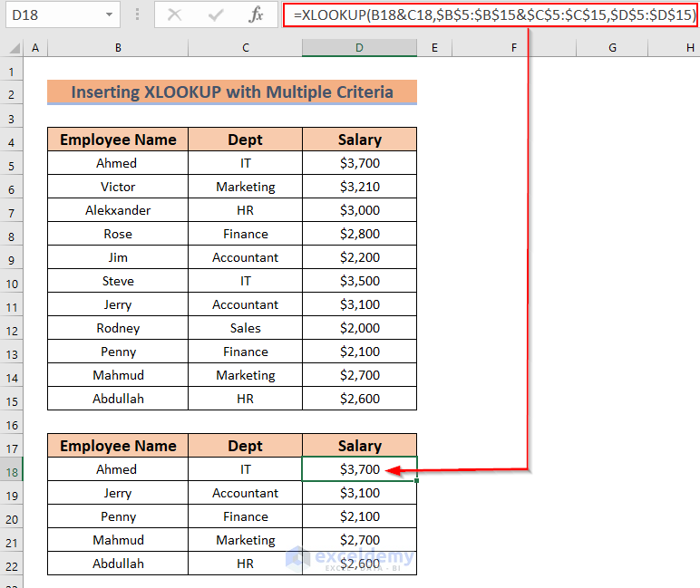
Task: Select 'Penny' in row 20
Action: coord(118,516)
